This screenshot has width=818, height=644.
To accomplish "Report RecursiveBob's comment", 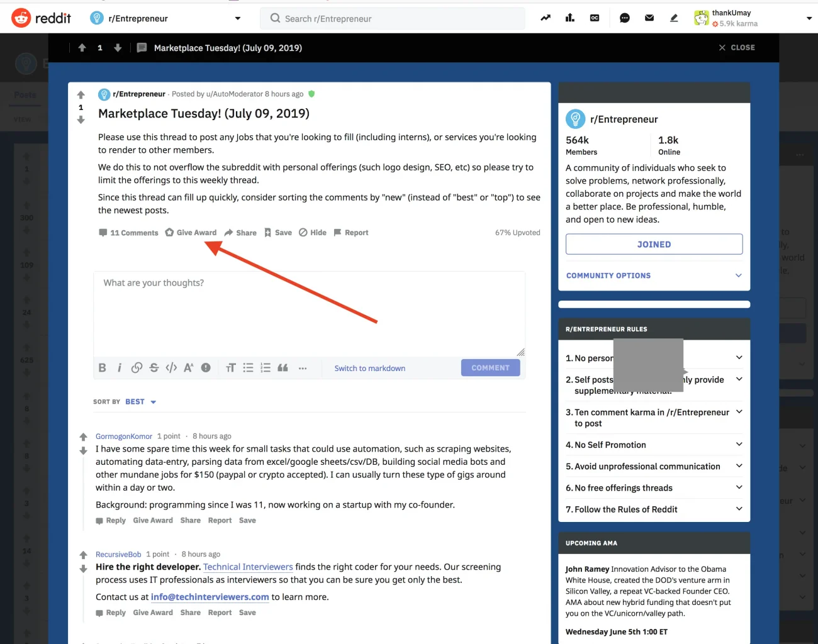I will coord(220,613).
